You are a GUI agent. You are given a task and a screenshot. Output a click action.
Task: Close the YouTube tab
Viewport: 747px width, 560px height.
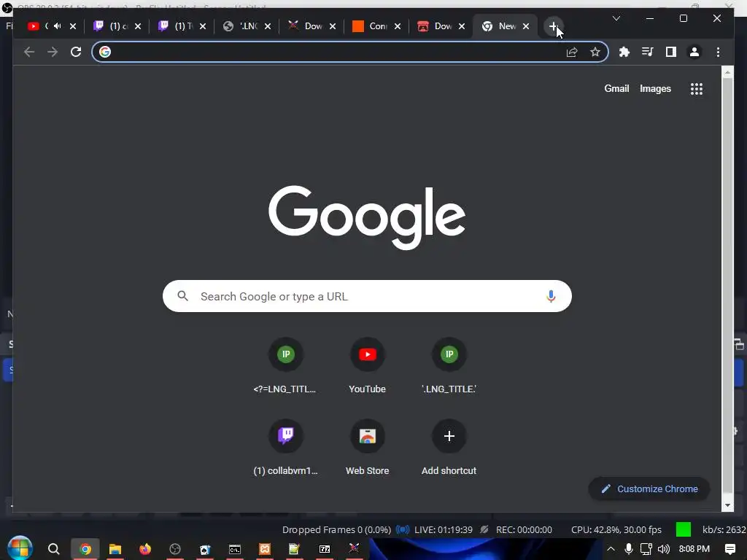73,26
